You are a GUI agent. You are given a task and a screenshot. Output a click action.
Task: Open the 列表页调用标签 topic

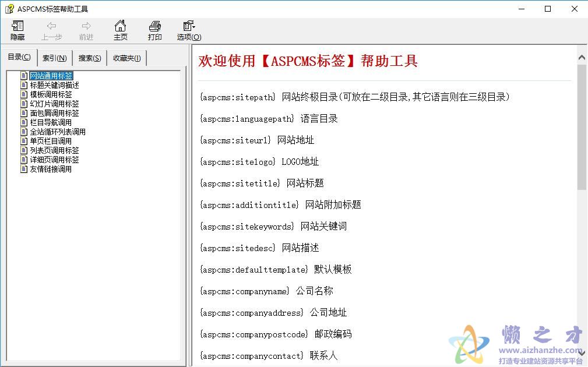click(x=54, y=150)
